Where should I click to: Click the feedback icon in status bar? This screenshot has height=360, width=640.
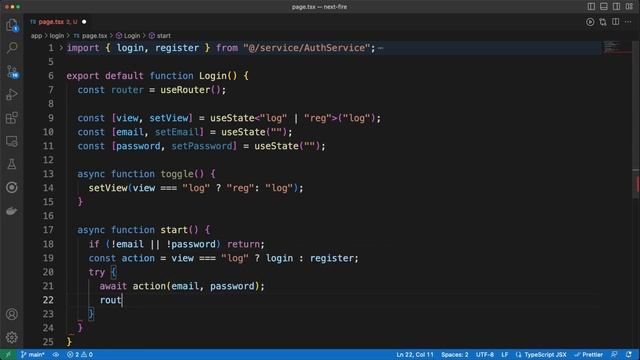[614, 354]
